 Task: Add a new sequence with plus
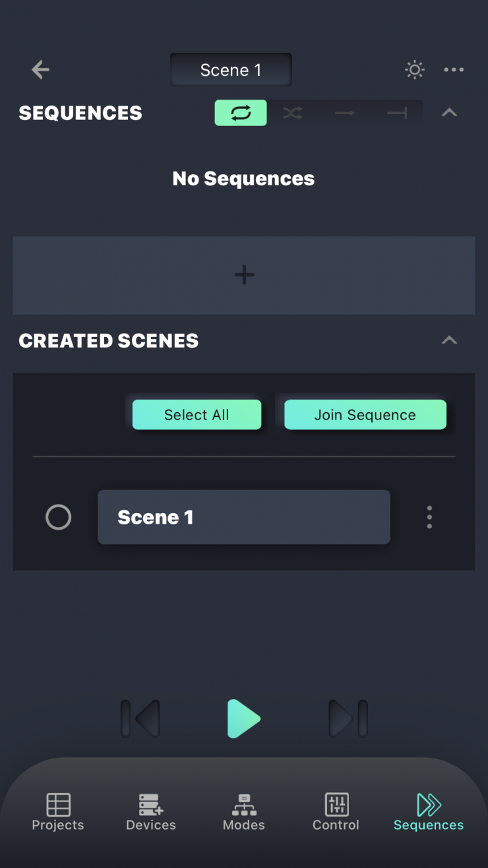tap(244, 275)
